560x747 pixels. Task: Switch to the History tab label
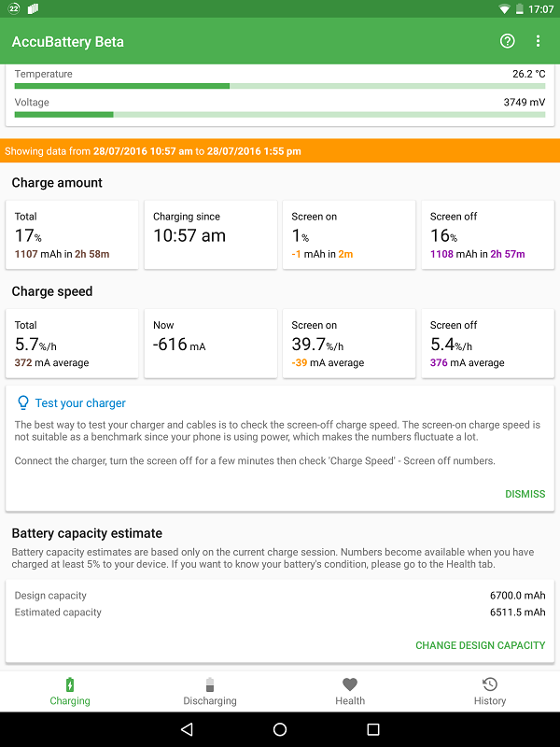(490, 701)
